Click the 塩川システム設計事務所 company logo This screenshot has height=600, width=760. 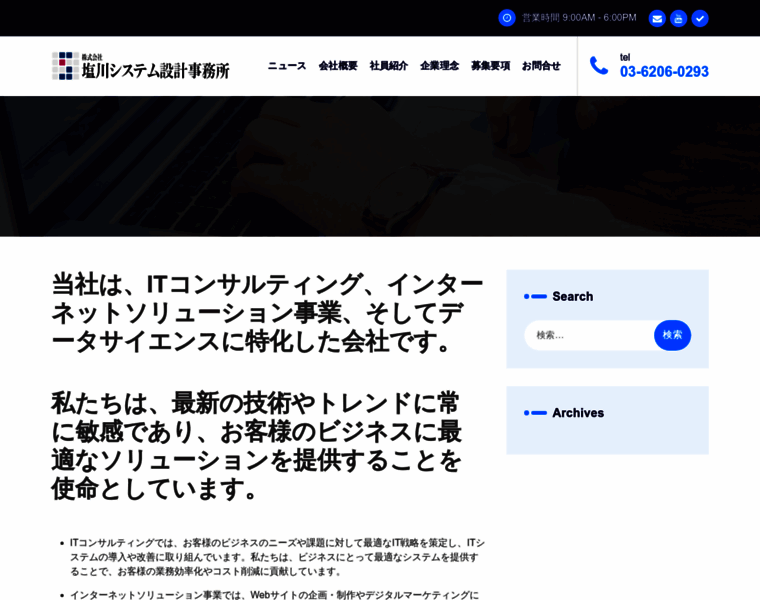click(141, 66)
